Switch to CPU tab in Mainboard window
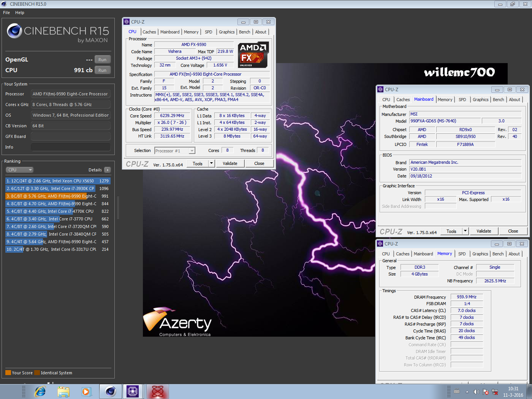The width and height of the screenshot is (532, 399). coord(386,100)
